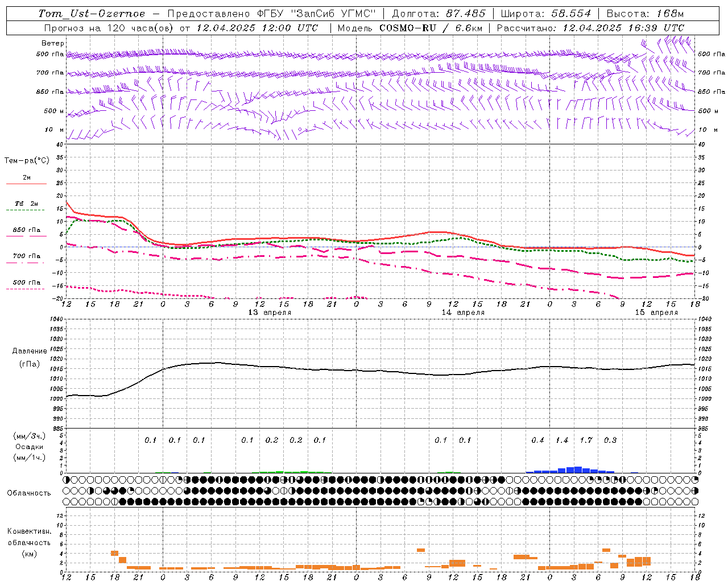This screenshot has height=582, width=728.
Task: Click the Облачность panel label
Action: coord(29,493)
